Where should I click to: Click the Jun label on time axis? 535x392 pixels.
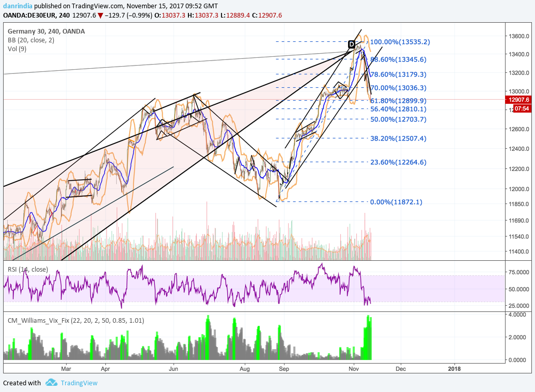174,369
